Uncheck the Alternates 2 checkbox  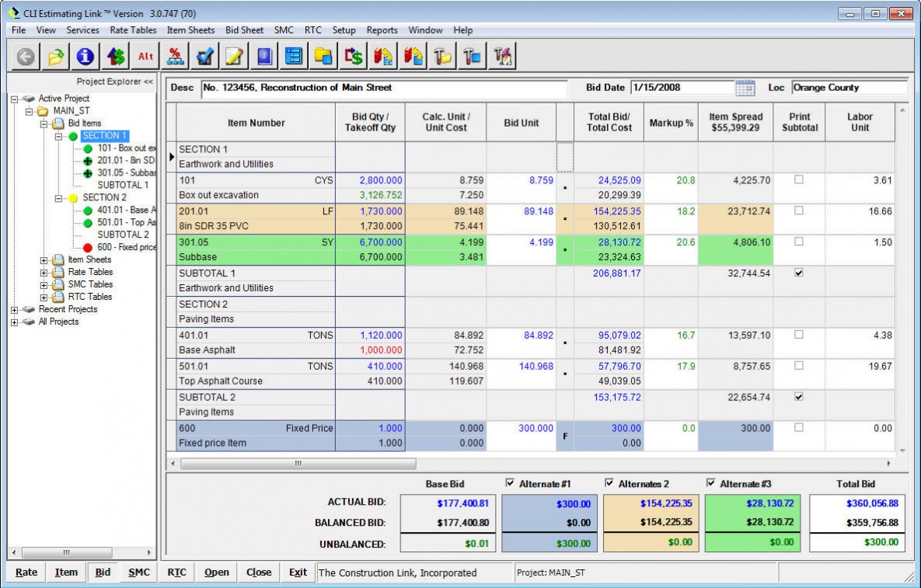609,483
